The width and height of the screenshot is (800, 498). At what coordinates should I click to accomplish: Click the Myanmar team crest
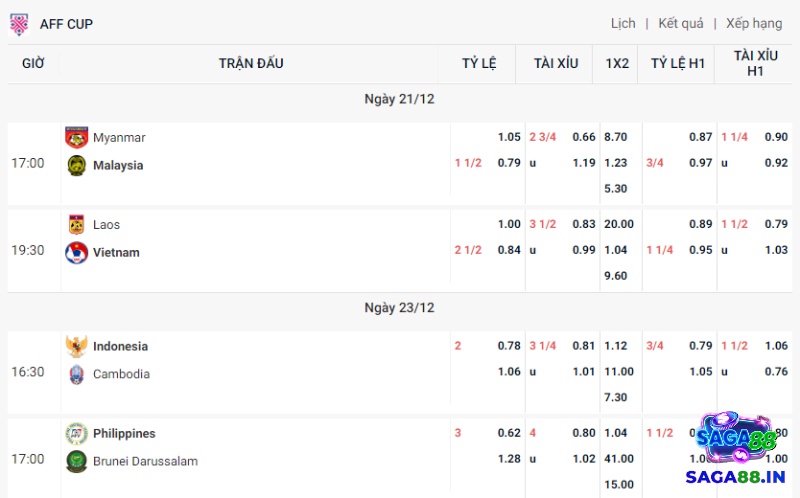76,137
